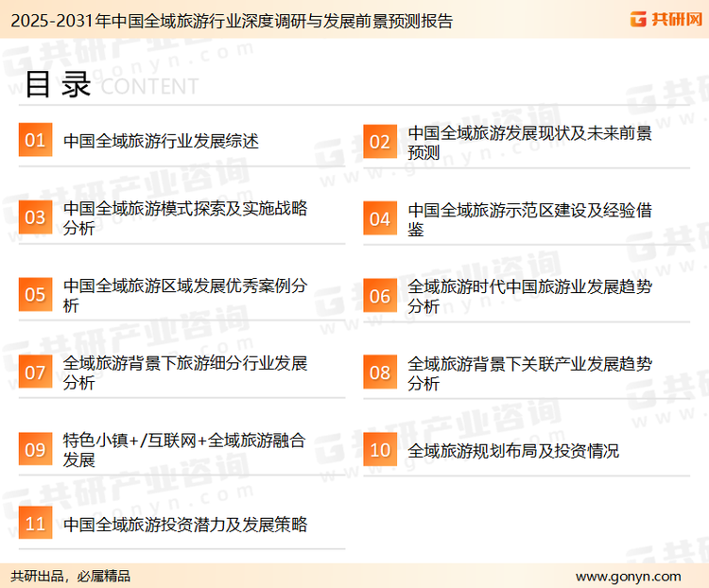Click the 共研网 logo in the header
The width and height of the screenshot is (709, 588).
coord(665,20)
